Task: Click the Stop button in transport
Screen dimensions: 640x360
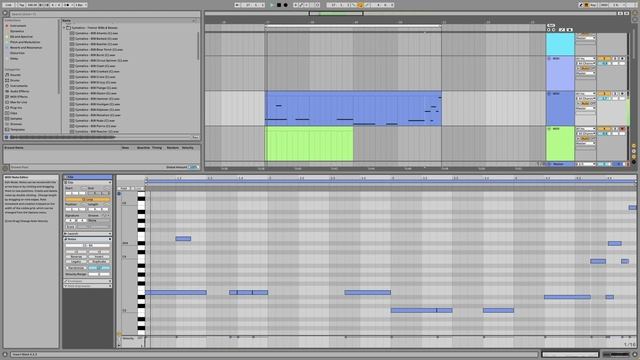Action: (x=279, y=5)
